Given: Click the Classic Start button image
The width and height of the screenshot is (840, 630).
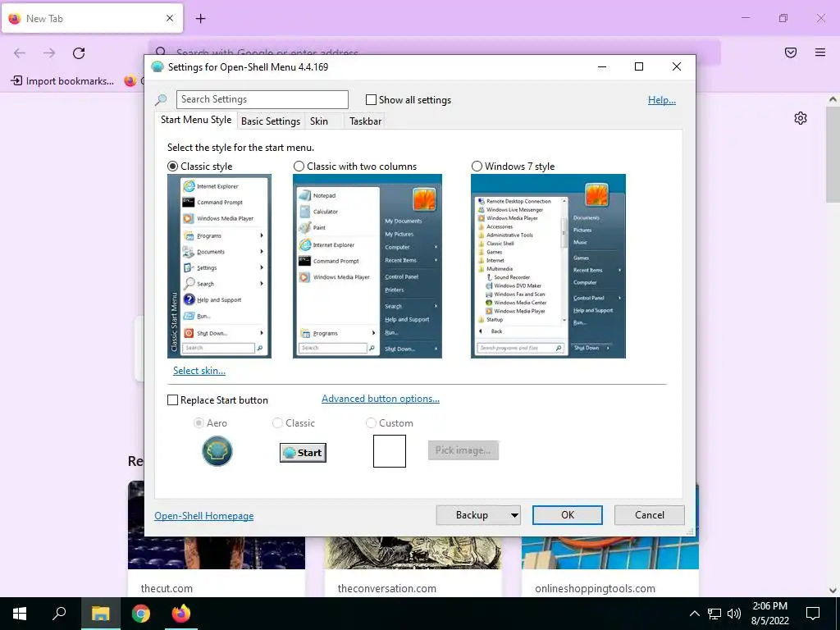Looking at the screenshot, I should tap(303, 453).
